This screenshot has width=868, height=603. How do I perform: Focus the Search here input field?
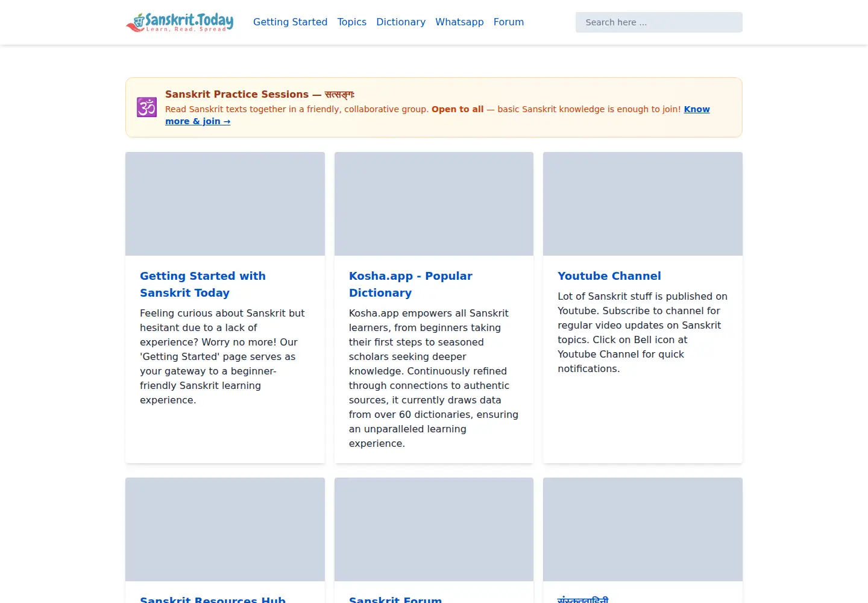point(659,22)
